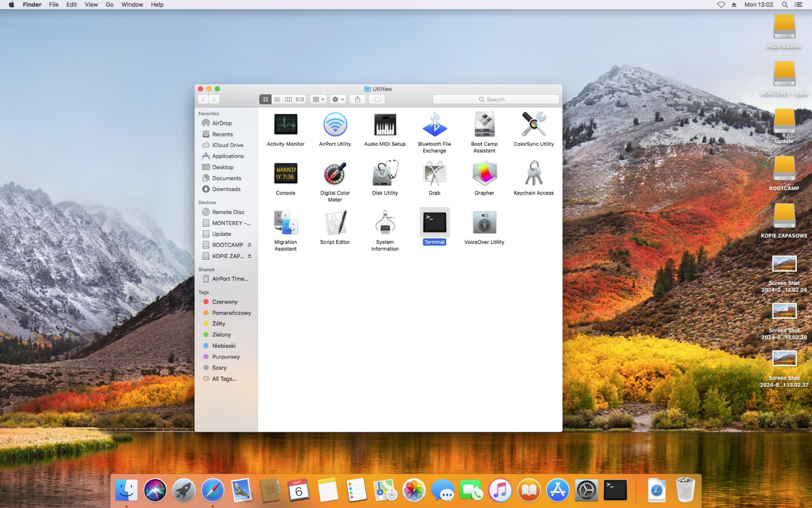This screenshot has height=508, width=812.
Task: Open Wi-Fi status menu
Action: 721,4
